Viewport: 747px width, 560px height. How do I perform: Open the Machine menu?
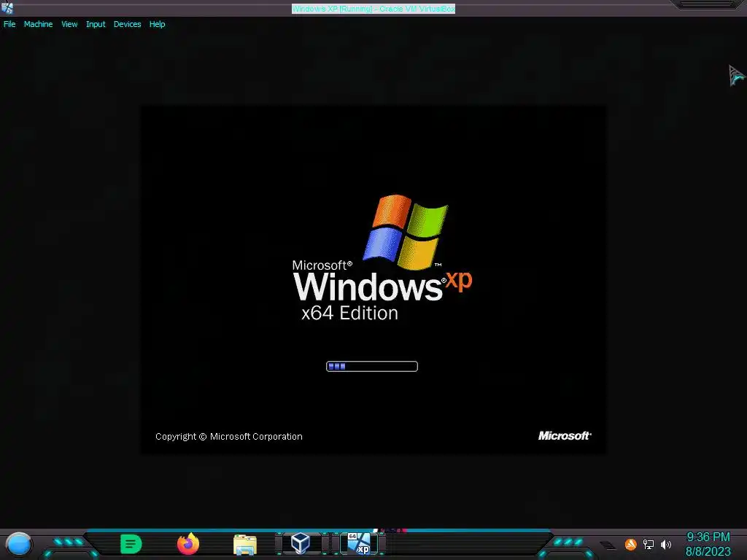(38, 24)
